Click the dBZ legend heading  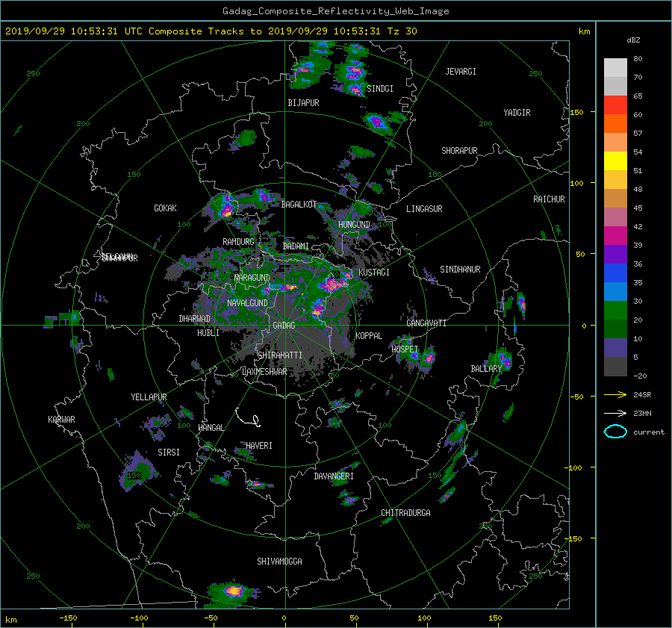click(x=633, y=40)
